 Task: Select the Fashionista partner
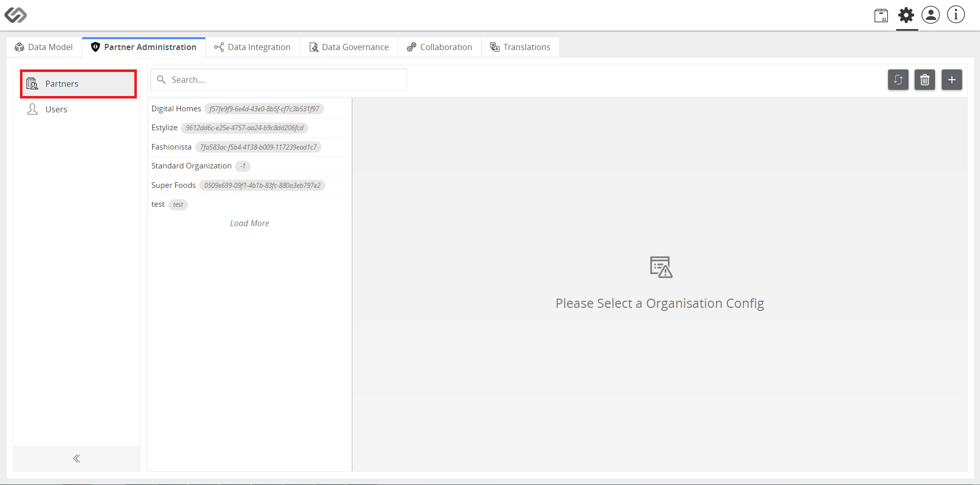coord(250,147)
